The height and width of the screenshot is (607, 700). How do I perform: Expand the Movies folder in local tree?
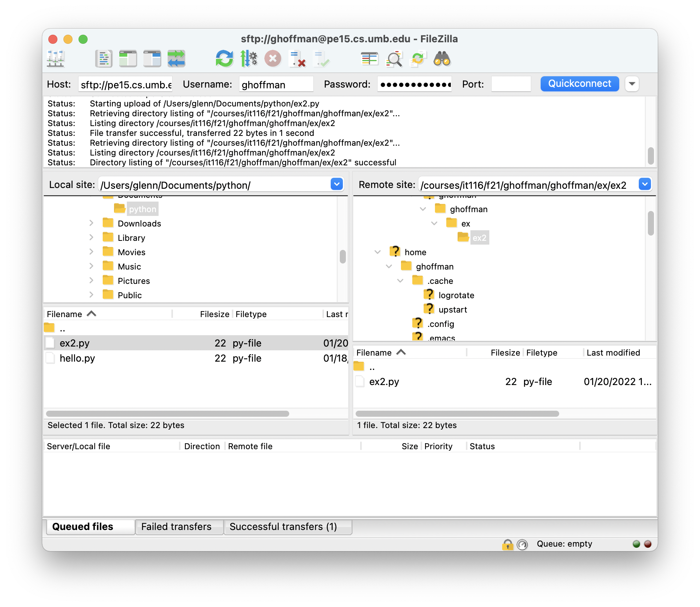(91, 252)
